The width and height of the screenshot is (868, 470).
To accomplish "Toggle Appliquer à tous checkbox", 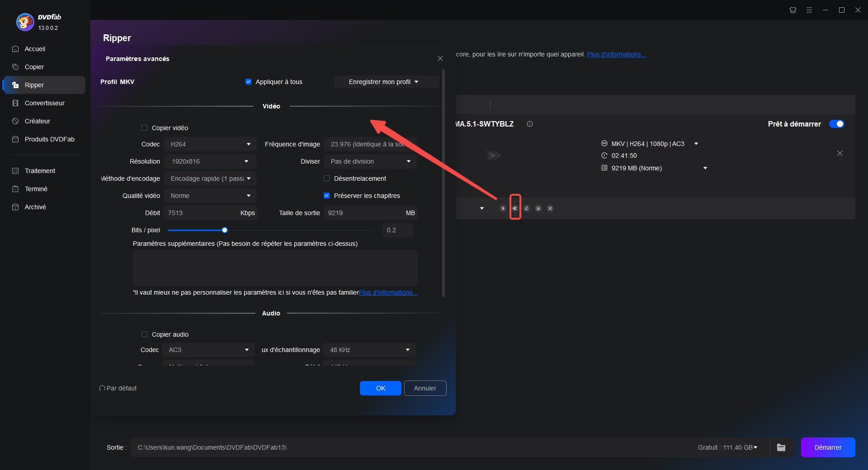I will pos(248,82).
